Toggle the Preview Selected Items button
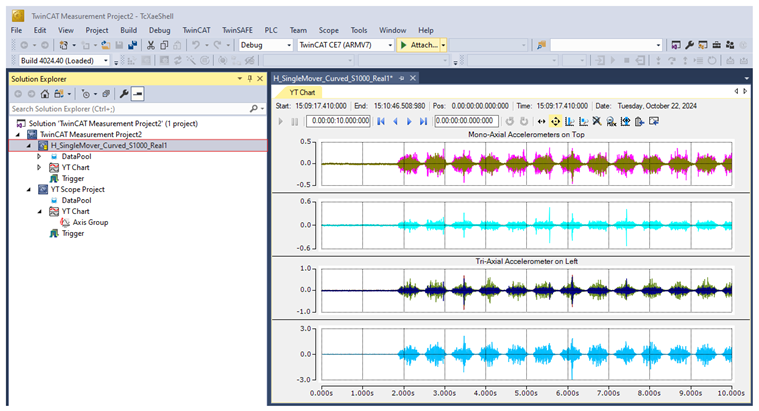 tap(137, 93)
